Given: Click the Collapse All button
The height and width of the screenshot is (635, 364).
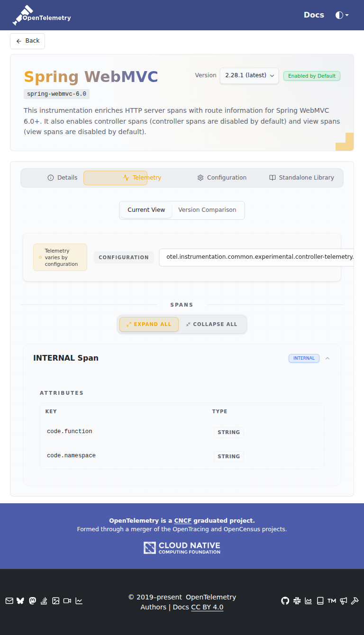Looking at the screenshot, I should [211, 324].
